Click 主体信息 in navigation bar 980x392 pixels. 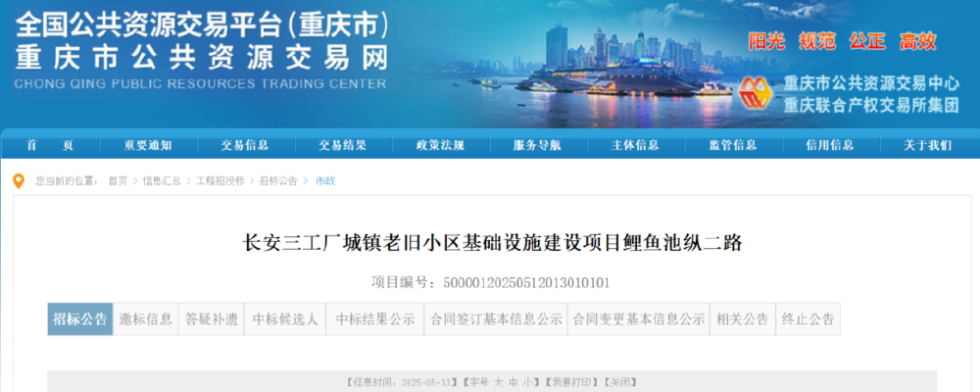[x=635, y=146]
